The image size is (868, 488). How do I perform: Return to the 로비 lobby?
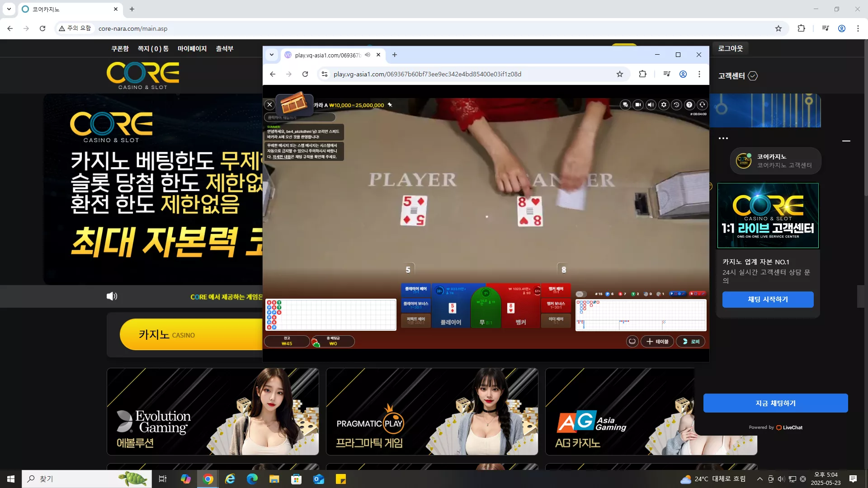(x=691, y=342)
